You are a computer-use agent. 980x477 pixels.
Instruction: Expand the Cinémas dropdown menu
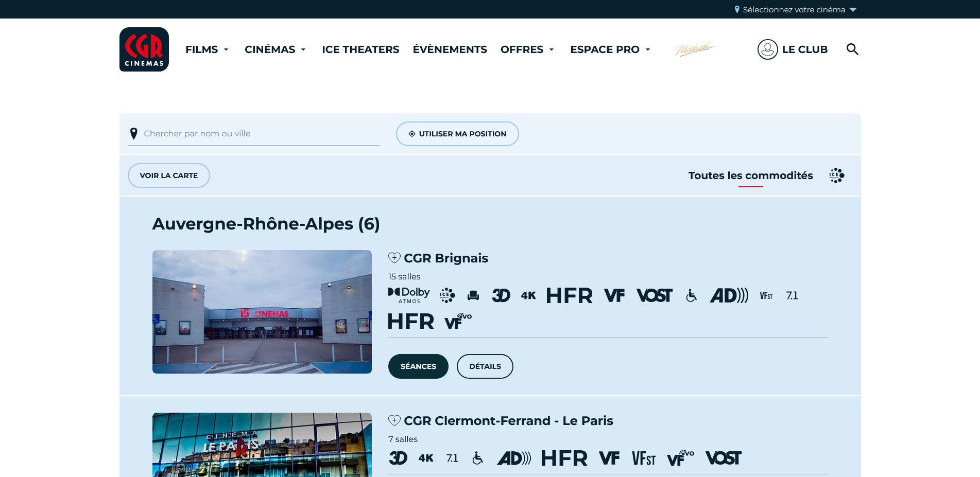276,49
